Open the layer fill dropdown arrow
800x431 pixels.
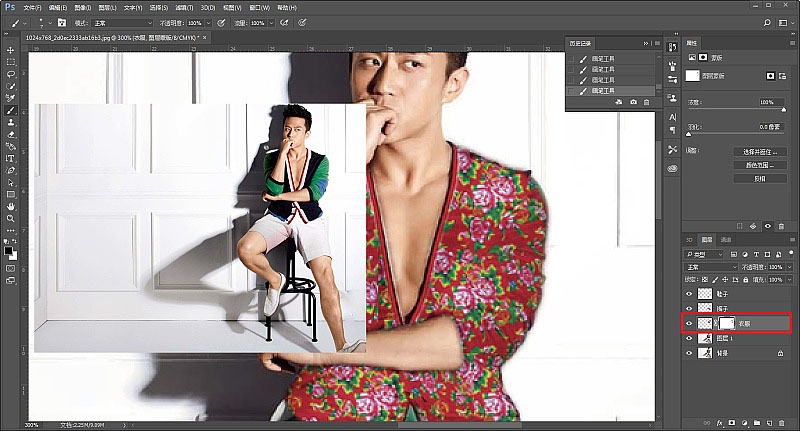[790, 280]
